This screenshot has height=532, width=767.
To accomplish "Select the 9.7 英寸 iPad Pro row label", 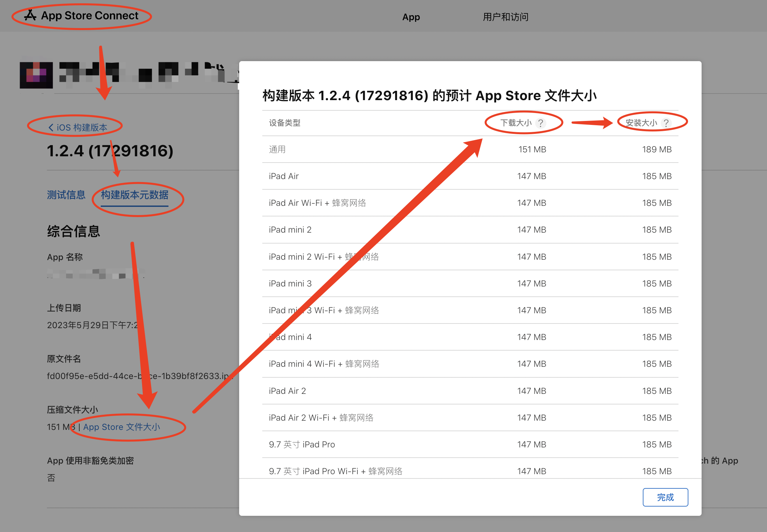I will click(x=302, y=444).
